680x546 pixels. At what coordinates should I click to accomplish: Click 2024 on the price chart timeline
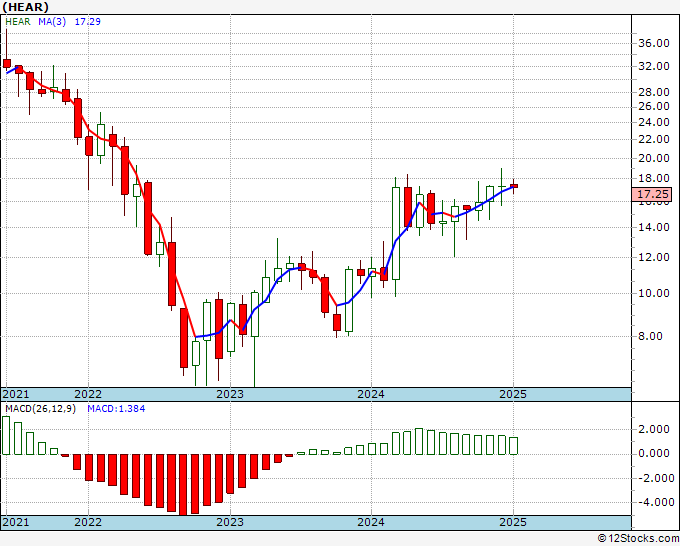tap(371, 394)
